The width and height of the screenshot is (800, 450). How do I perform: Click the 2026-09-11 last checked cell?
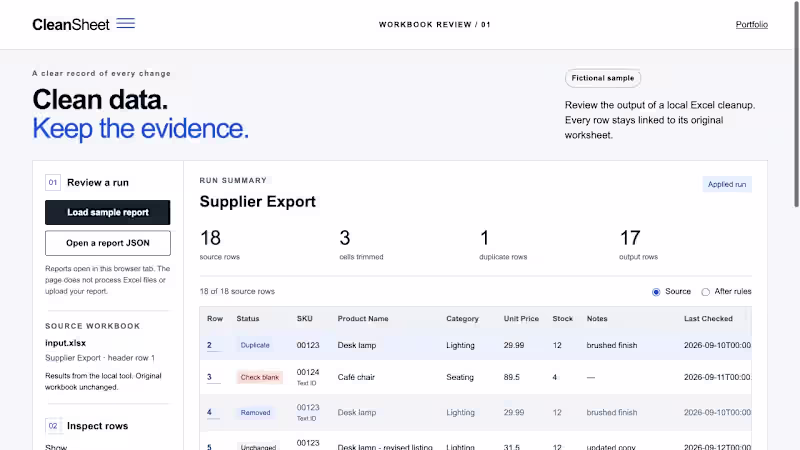[x=717, y=378]
